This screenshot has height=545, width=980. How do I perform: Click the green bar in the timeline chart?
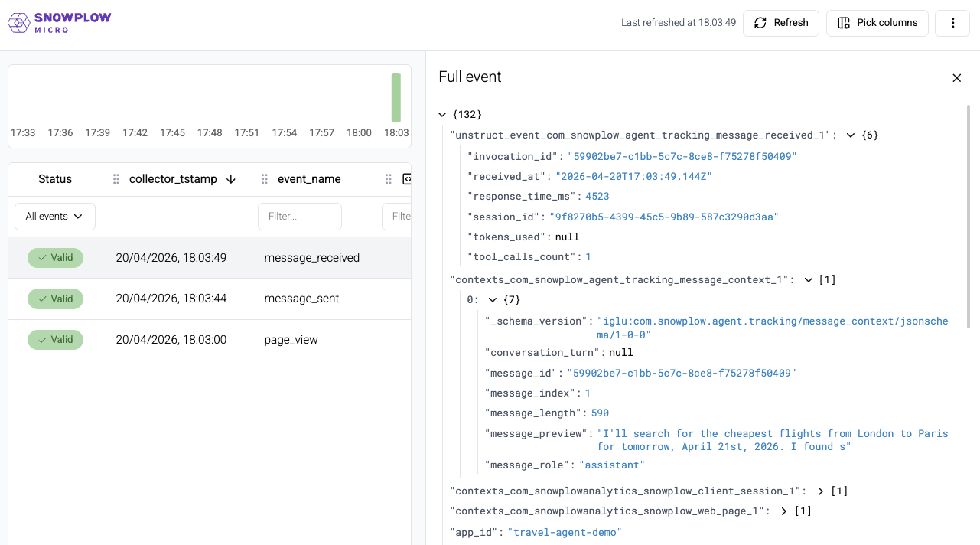tap(396, 98)
